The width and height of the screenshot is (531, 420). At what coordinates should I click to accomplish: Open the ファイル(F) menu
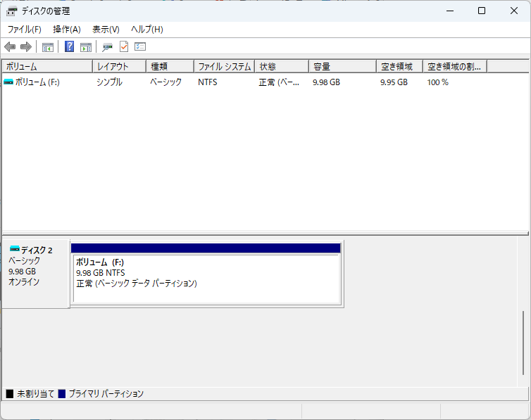(25, 30)
